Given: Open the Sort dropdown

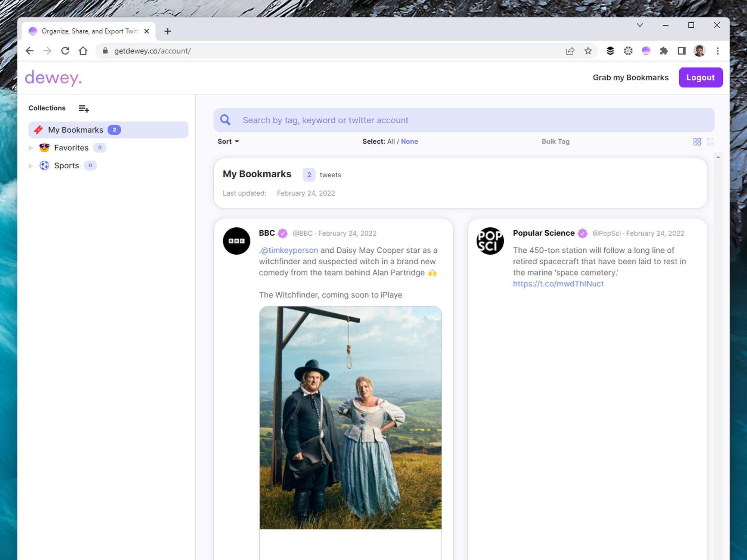Looking at the screenshot, I should 228,141.
